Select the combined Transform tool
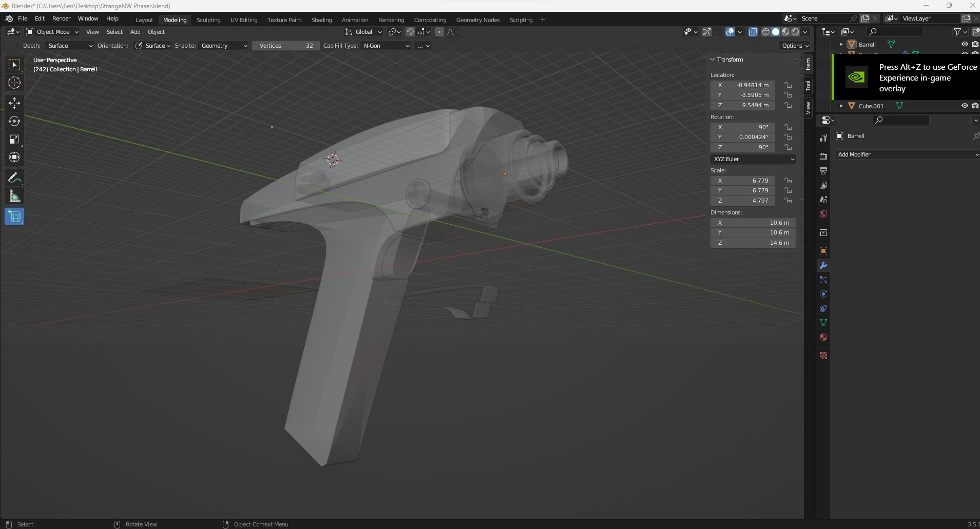The image size is (980, 529). pos(14,157)
